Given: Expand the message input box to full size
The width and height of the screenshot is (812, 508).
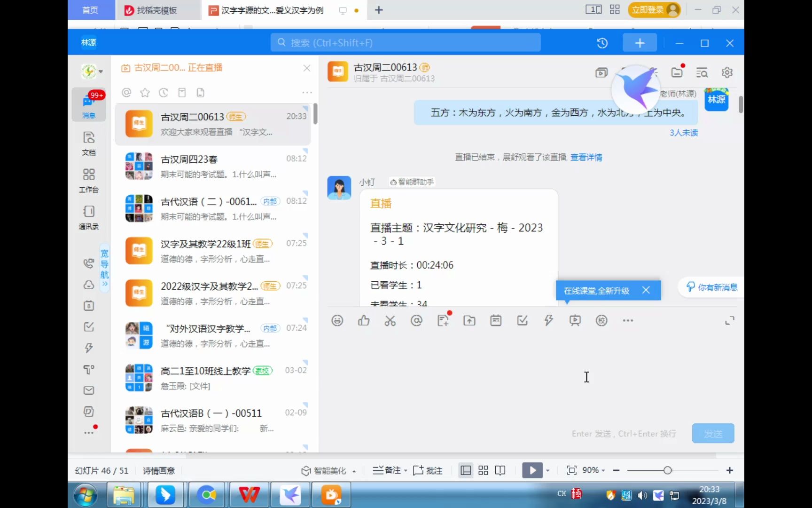Looking at the screenshot, I should (729, 321).
